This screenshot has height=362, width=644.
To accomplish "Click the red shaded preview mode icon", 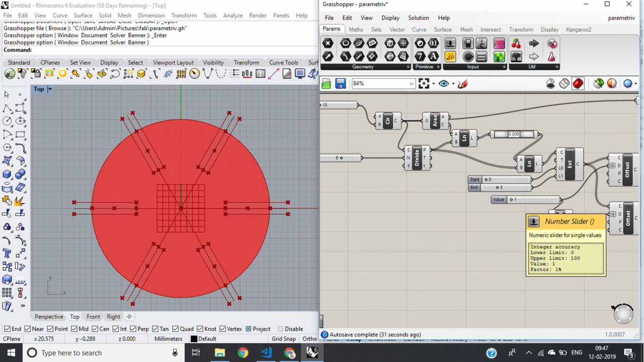I will tap(578, 84).
